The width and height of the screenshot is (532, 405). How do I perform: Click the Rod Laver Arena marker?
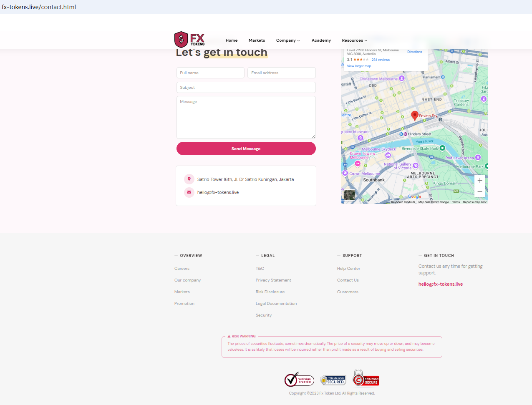(x=478, y=158)
